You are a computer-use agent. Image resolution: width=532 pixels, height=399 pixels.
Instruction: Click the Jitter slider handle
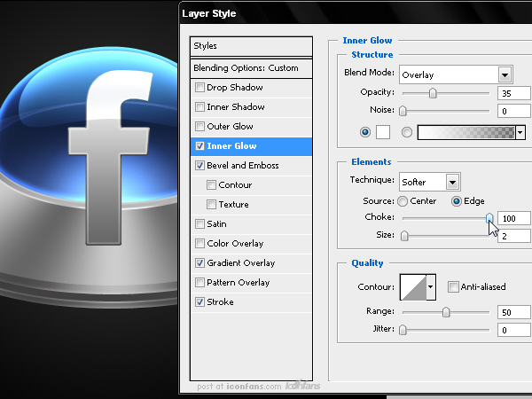coord(403,330)
